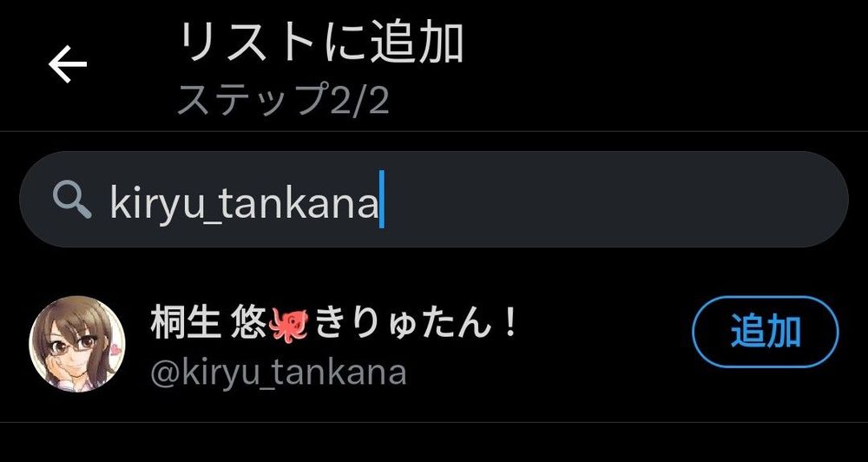Click the リストに追加 header title

(x=322, y=43)
